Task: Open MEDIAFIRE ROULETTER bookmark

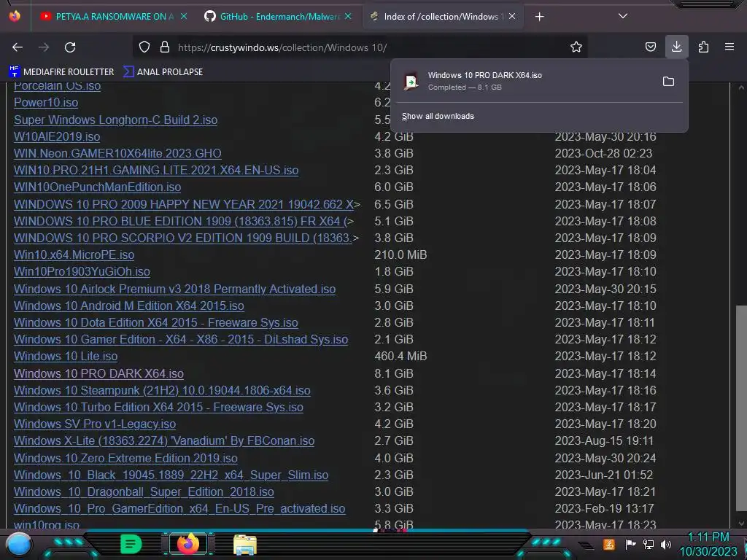Action: [61, 72]
